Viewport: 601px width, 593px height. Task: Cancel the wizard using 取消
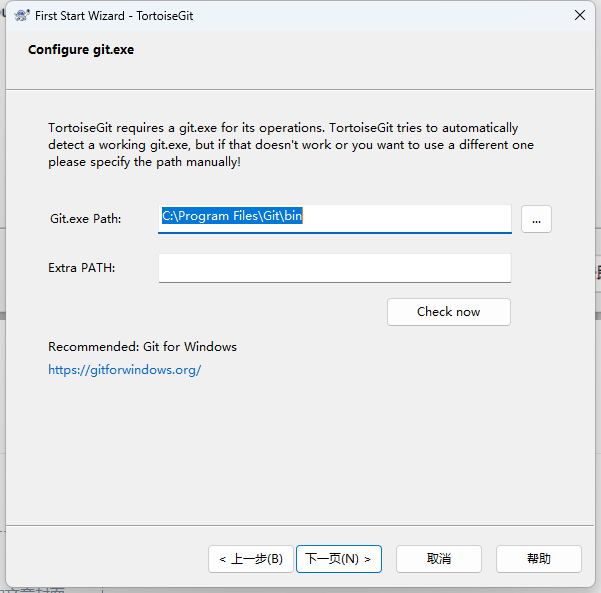point(438,559)
